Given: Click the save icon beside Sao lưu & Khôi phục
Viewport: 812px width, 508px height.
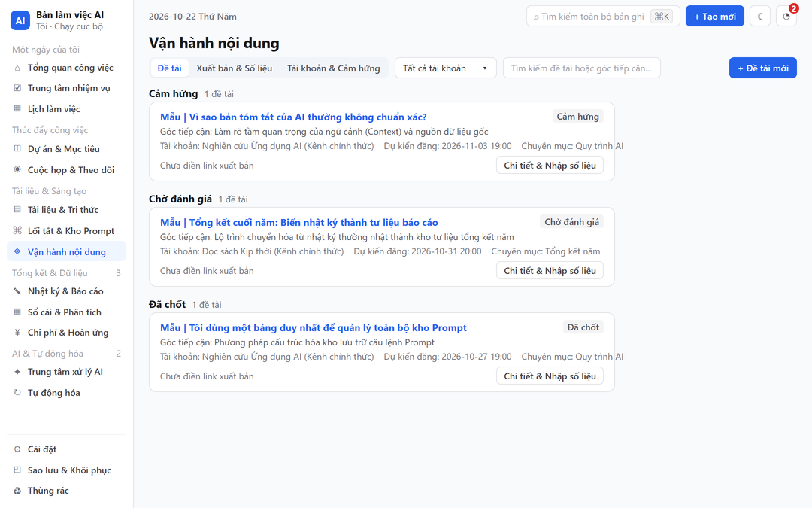Looking at the screenshot, I should coord(17,470).
